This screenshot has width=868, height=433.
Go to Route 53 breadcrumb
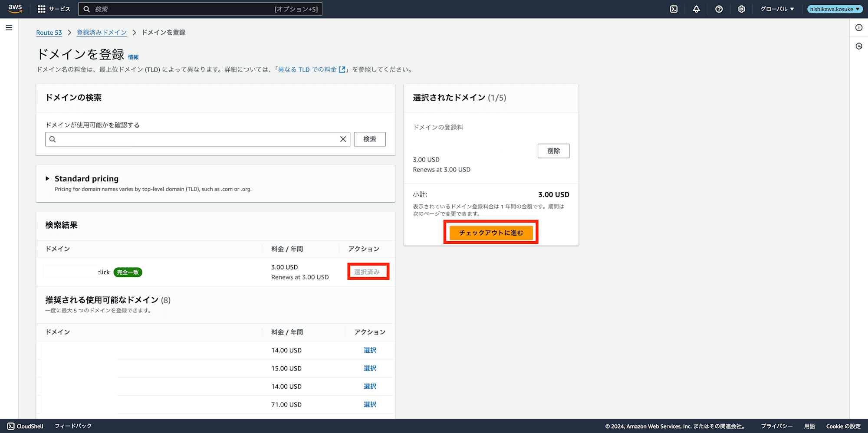click(x=49, y=33)
